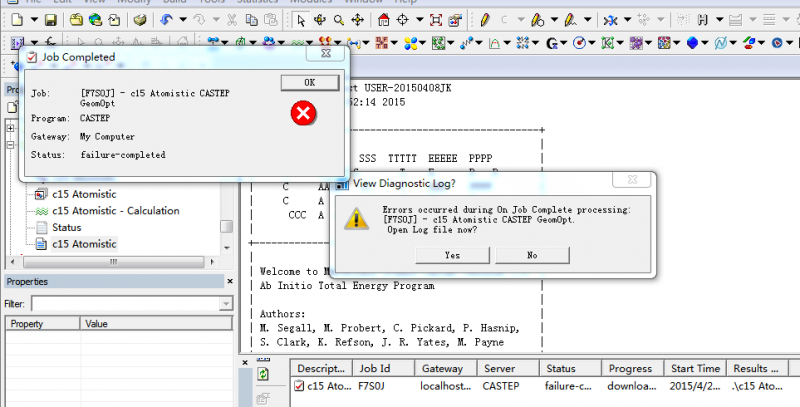Image resolution: width=800 pixels, height=407 pixels.
Task: Open the Sketch Ring dropdown arrow
Action: tap(554, 20)
